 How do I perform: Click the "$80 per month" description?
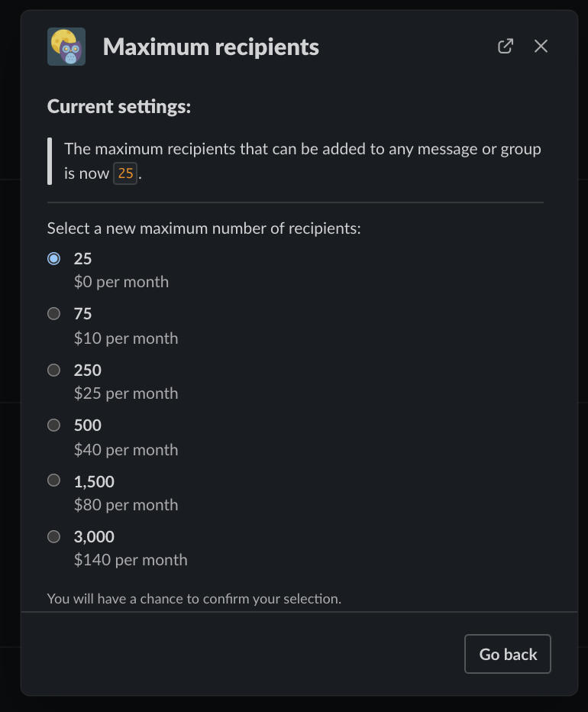126,504
